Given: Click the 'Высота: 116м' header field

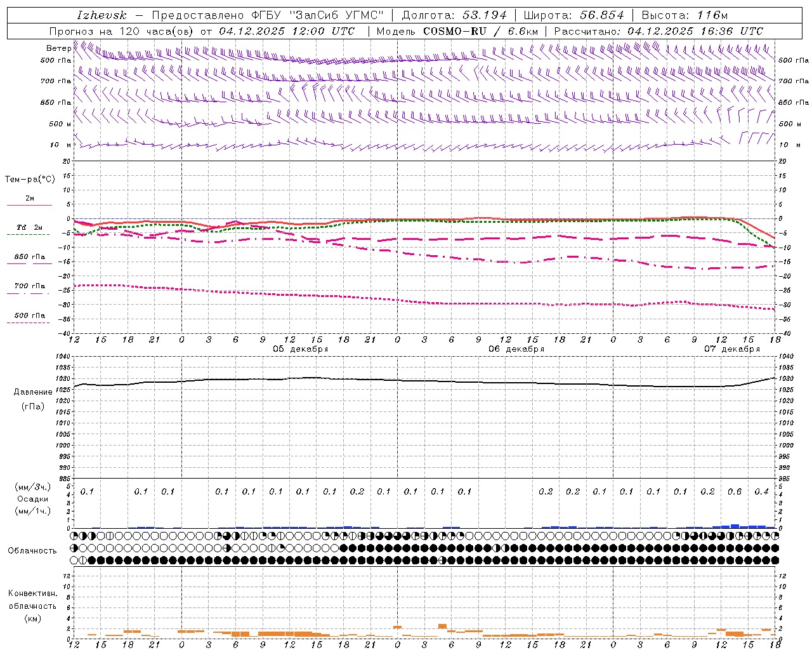Looking at the screenshot, I should click(x=684, y=15).
